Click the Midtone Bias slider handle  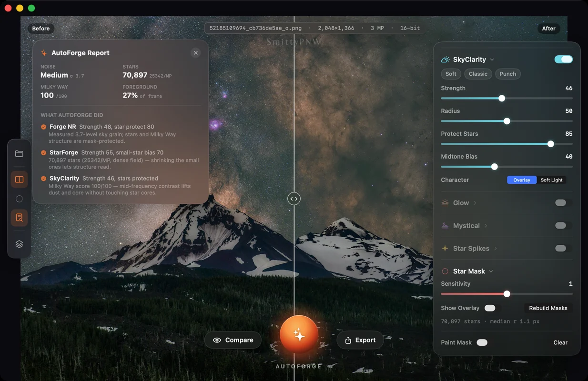[495, 167]
